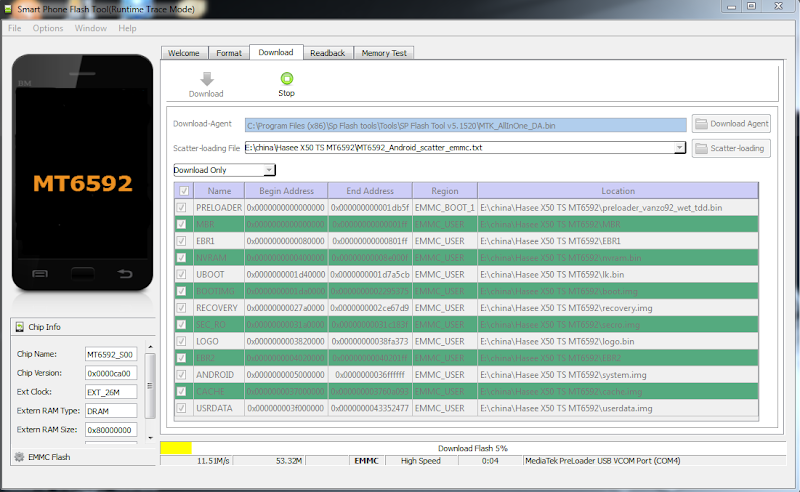Click the Chip Info panel icon
The image size is (800, 492).
[19, 327]
